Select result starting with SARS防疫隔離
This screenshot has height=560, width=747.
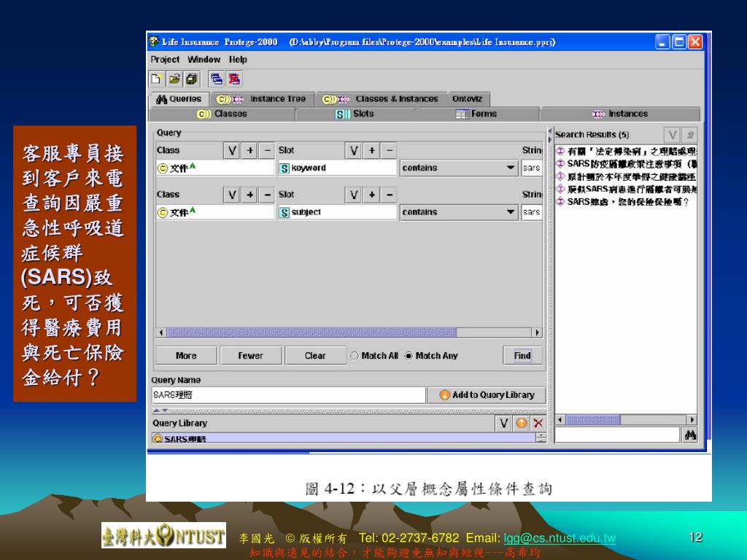pos(626,164)
